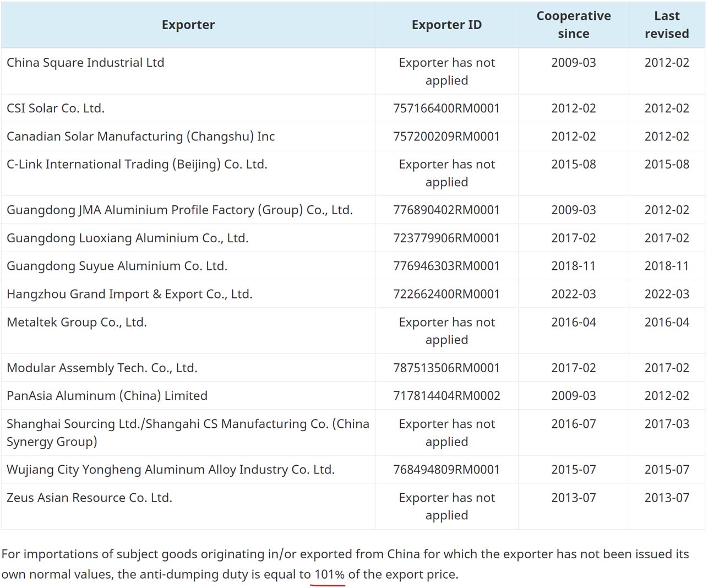Click Metaltek Group Co., Ltd.
Viewport: 708px width, 588px height.
coord(77,323)
